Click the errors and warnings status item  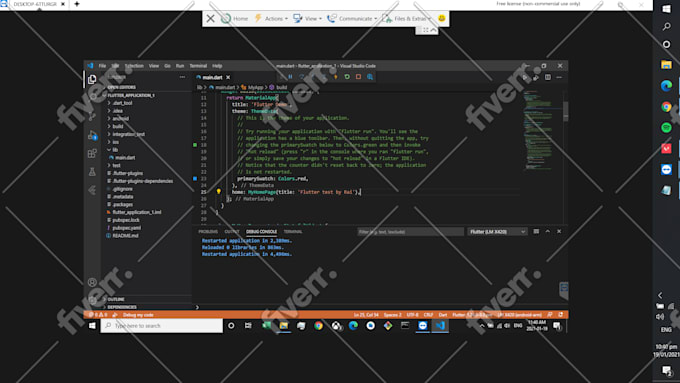(x=98, y=315)
